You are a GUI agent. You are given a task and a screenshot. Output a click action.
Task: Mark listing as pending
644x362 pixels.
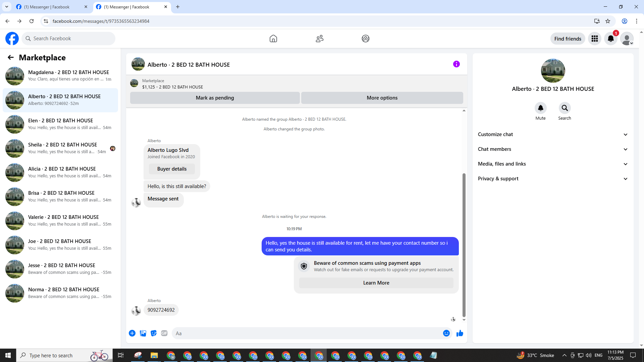tap(215, 98)
